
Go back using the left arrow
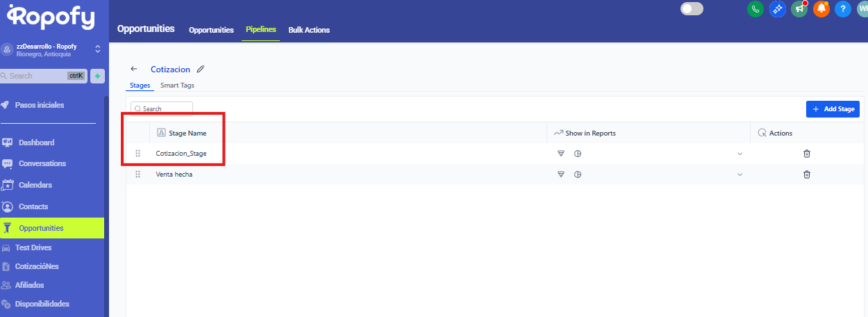[x=134, y=70]
